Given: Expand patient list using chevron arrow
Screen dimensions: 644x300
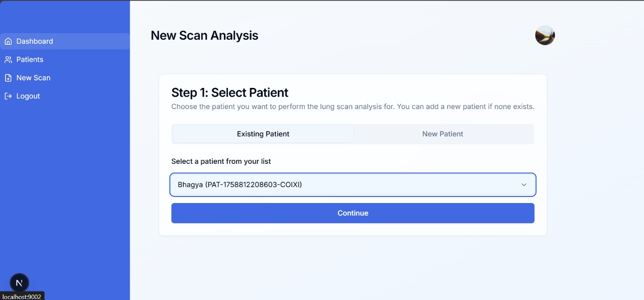Looking at the screenshot, I should (x=524, y=185).
